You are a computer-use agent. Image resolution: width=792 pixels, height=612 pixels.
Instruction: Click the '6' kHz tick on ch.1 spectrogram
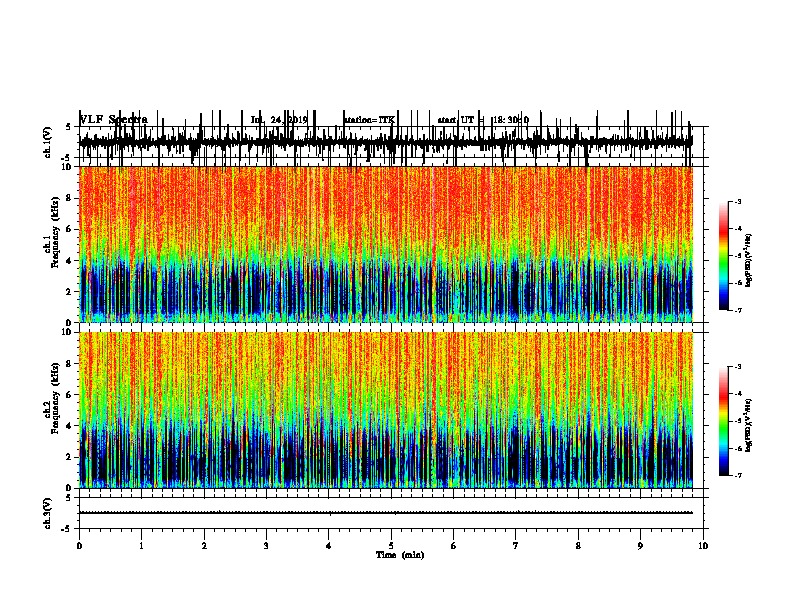tap(70, 229)
